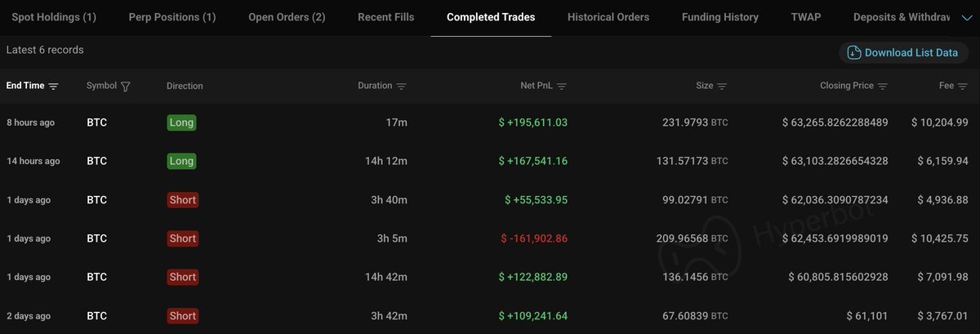Click the Net PnL value +195,611.03

coord(532,122)
